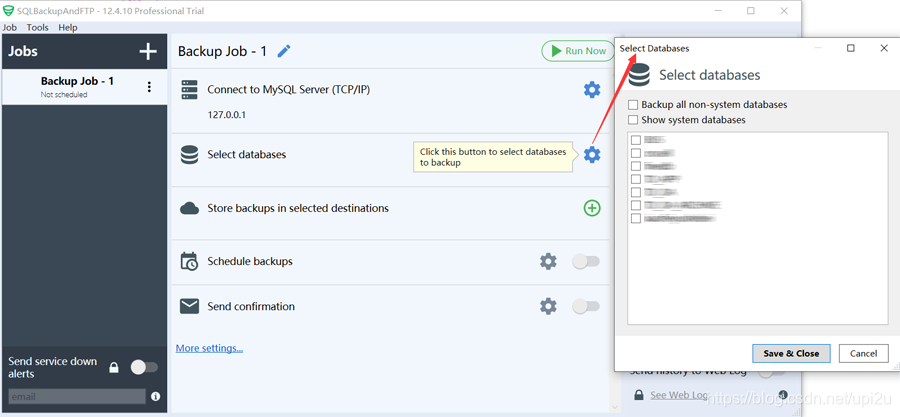Image resolution: width=900 pixels, height=417 pixels.
Task: Check the first database checkbox in list
Action: [636, 140]
